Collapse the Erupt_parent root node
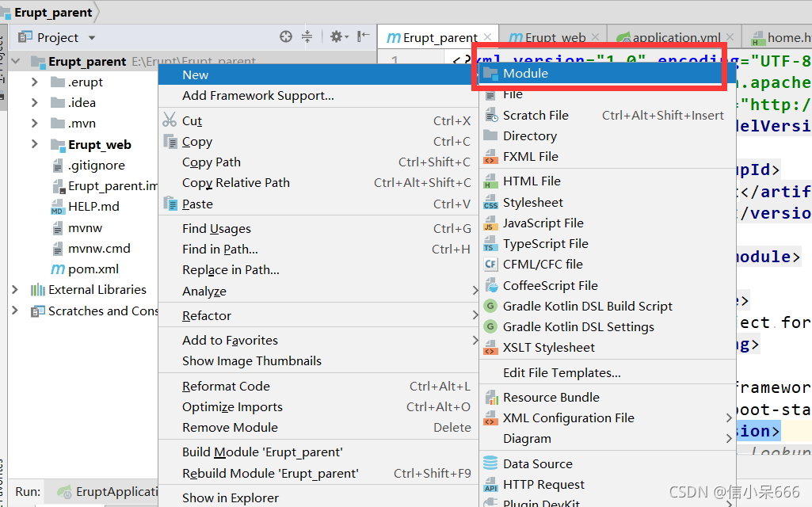The image size is (812, 507). tap(16, 62)
